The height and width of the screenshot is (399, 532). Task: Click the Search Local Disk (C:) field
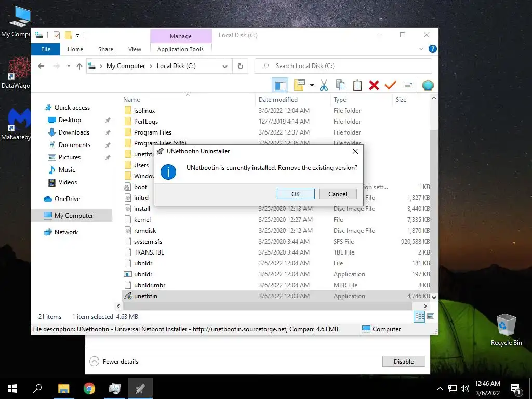[343, 66]
